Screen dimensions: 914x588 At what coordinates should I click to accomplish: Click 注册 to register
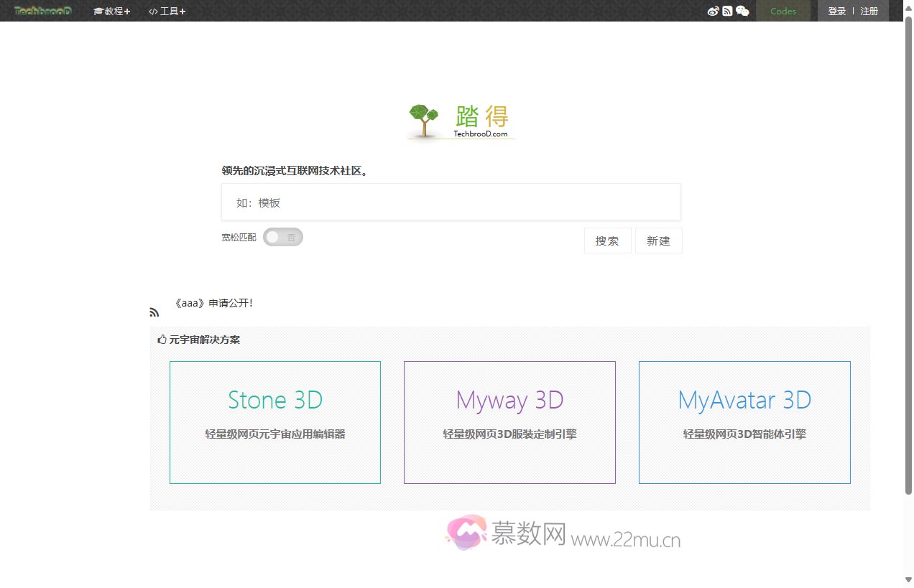tap(869, 11)
